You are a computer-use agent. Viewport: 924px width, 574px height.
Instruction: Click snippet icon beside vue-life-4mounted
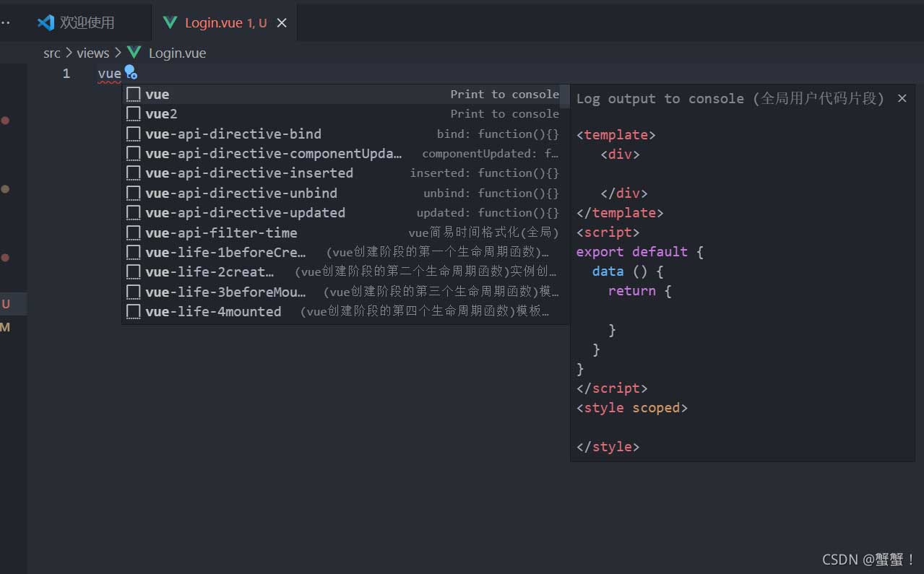point(133,311)
